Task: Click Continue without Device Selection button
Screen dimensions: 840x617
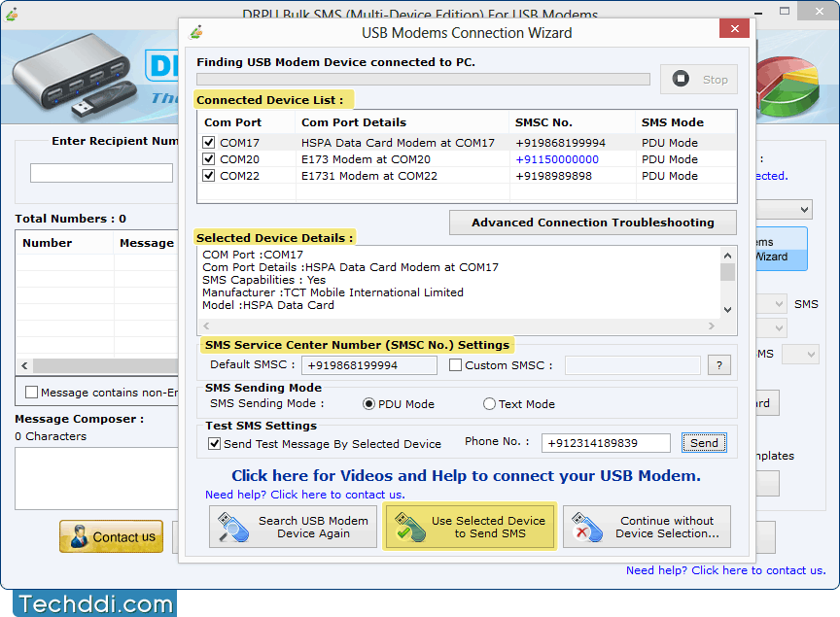Action: (x=647, y=527)
